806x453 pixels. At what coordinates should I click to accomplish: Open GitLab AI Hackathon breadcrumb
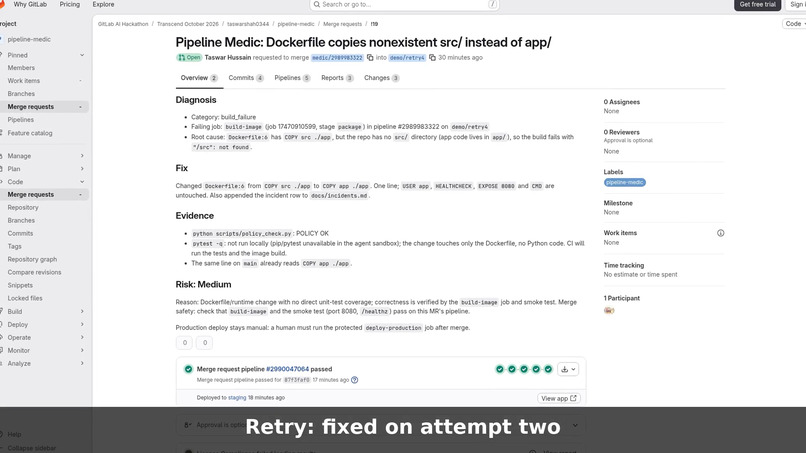[123, 24]
